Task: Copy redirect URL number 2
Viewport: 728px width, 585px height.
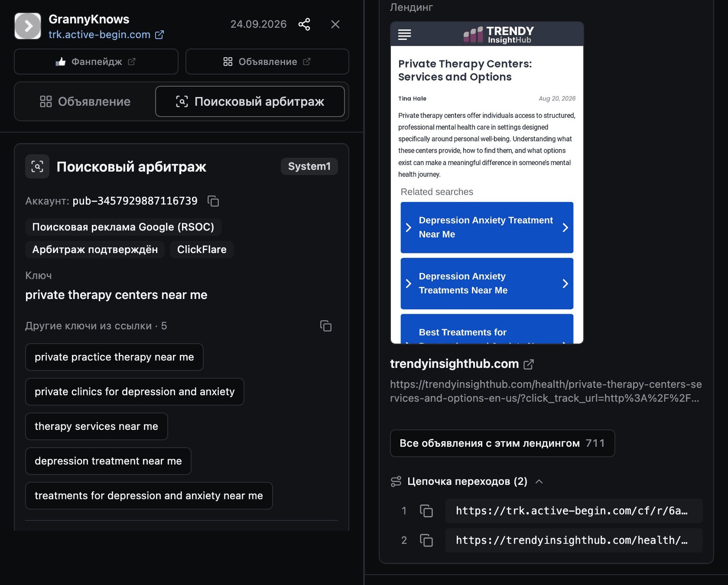Action: pyautogui.click(x=426, y=540)
